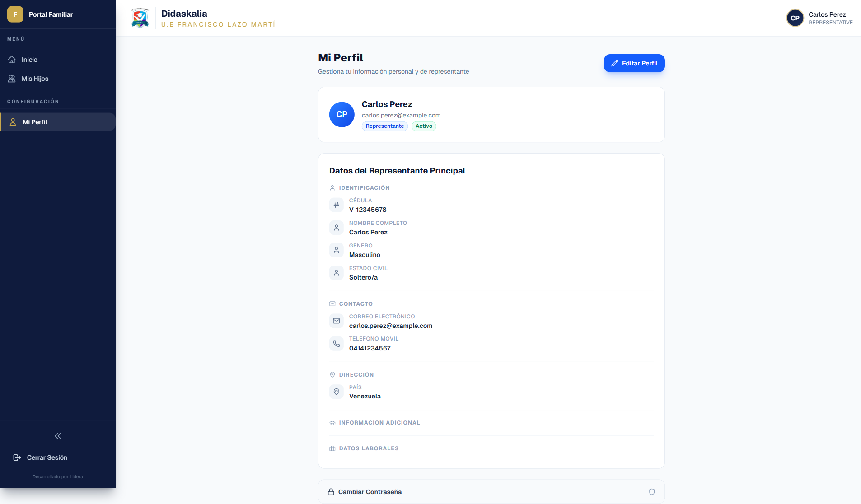Click the envelope icon beside Correo Electrónico
This screenshot has width=861, height=504.
click(337, 321)
